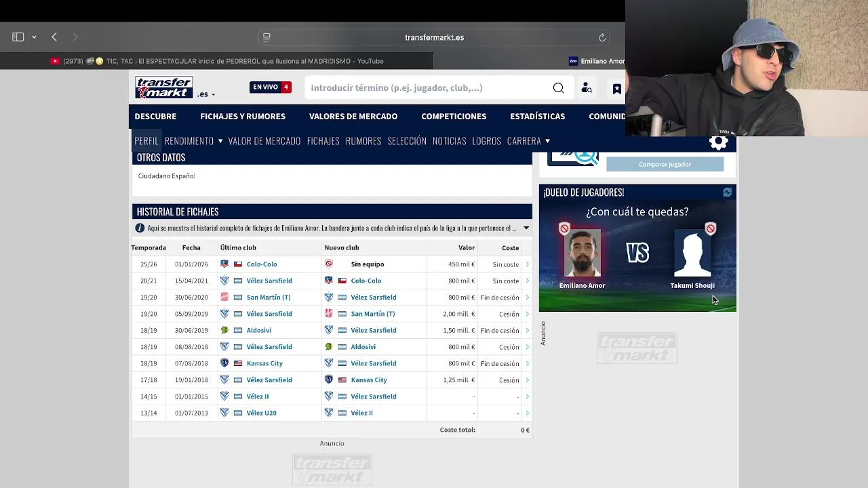This screenshot has height=488, width=868.
Task: Reload the page with refresh icon
Action: click(601, 37)
